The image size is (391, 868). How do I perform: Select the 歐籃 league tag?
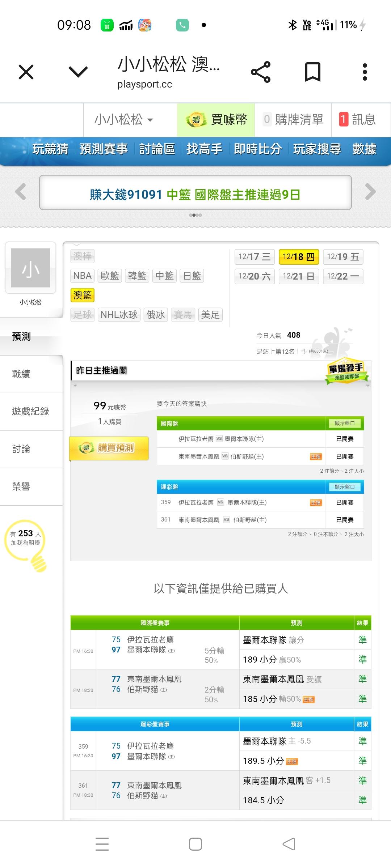(110, 276)
